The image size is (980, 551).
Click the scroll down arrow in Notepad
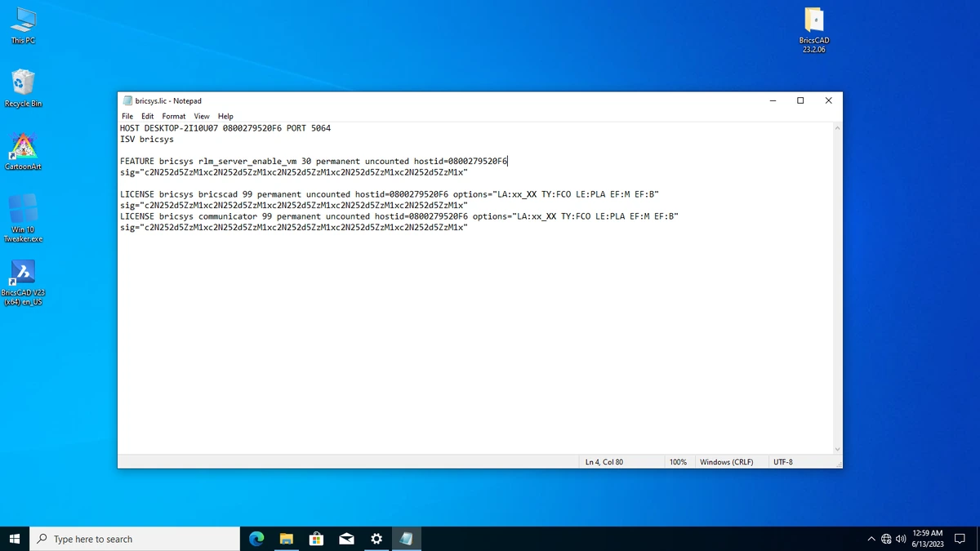click(x=836, y=448)
